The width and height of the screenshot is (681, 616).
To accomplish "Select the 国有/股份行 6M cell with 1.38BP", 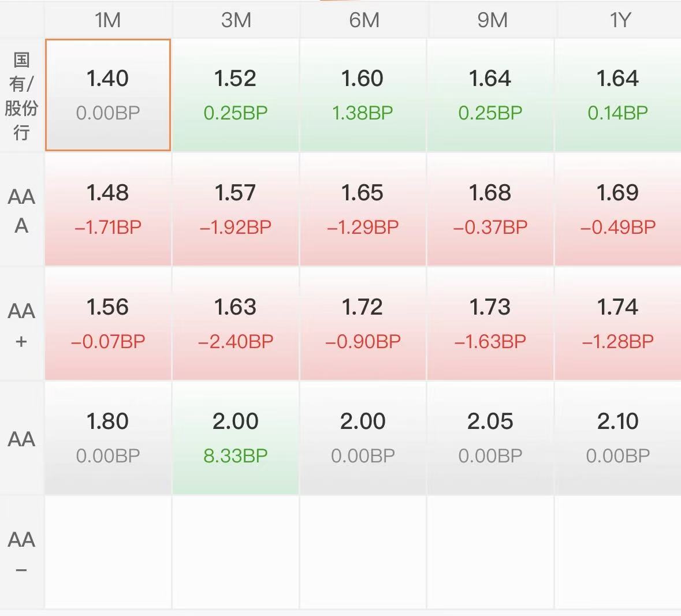I will pyautogui.click(x=363, y=95).
